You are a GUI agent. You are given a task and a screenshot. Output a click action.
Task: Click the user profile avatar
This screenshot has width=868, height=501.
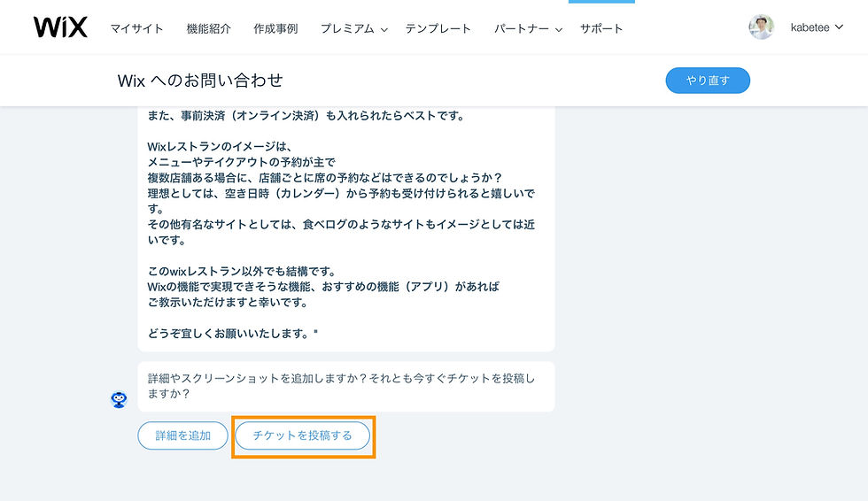click(761, 27)
